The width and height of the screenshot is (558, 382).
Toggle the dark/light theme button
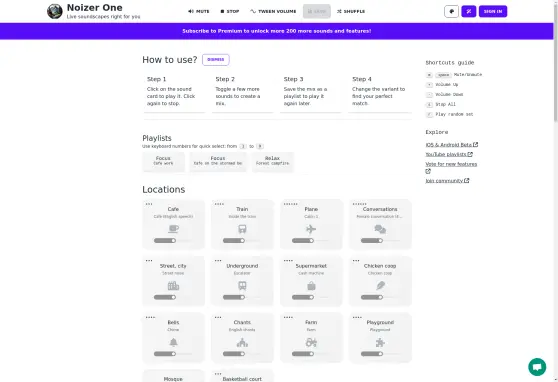[451, 11]
